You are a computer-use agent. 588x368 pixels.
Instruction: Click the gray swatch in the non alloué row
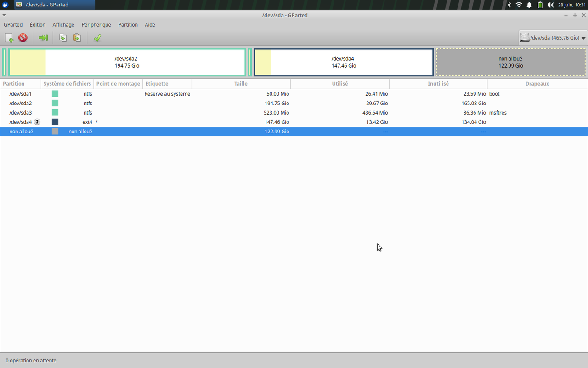click(55, 131)
